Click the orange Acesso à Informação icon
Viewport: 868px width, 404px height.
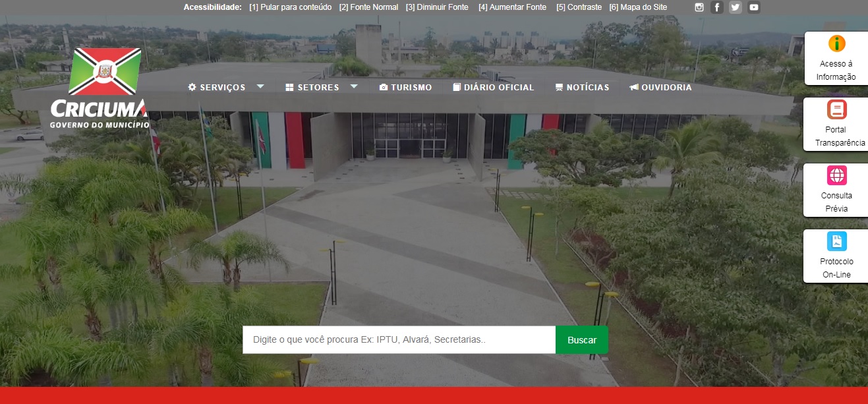tap(837, 43)
